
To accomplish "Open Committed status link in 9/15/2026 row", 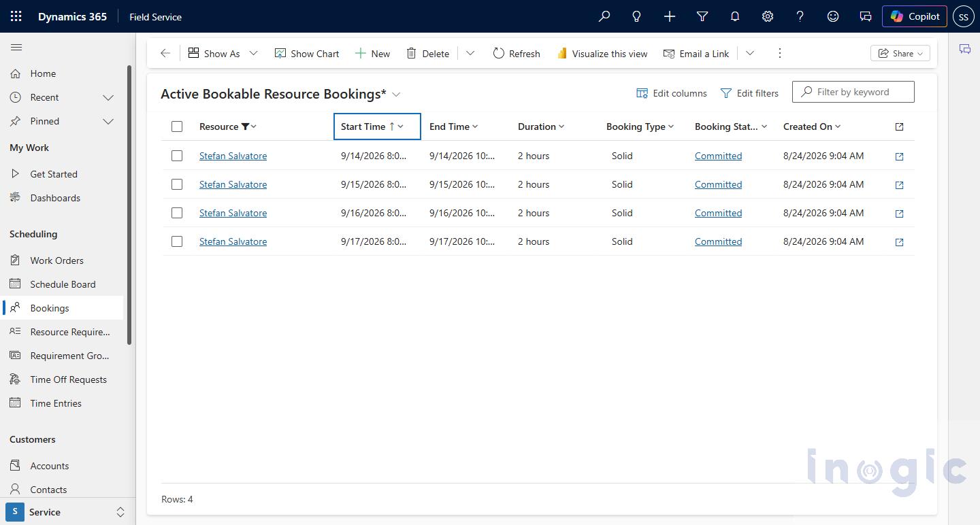I will (718, 184).
